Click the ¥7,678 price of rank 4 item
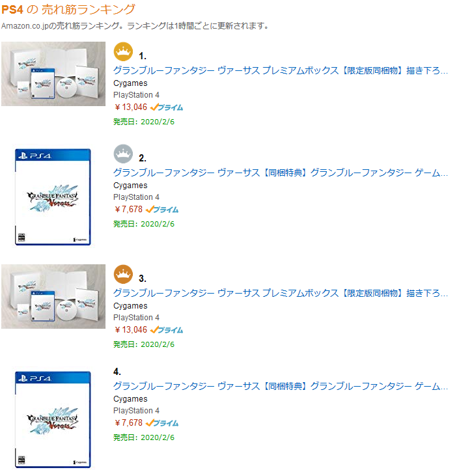The width and height of the screenshot is (476, 470). 129,422
